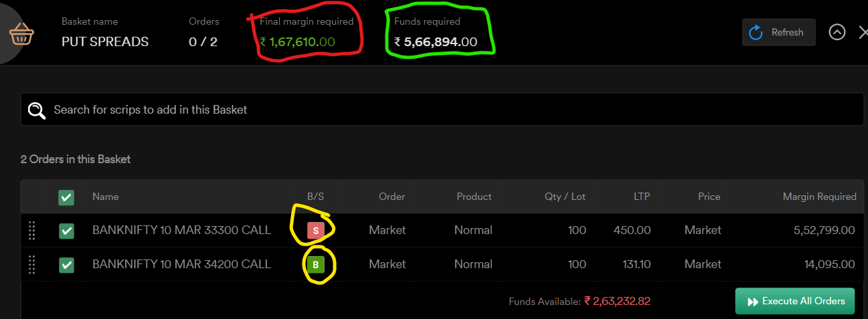
Task: Grab the drag handle of 33300 CALL row
Action: [x=31, y=231]
